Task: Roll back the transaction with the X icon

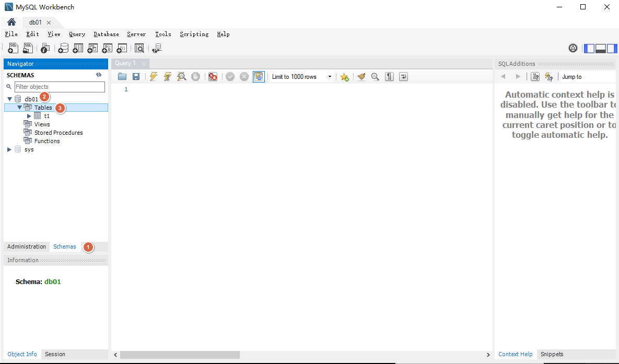Action: point(244,77)
